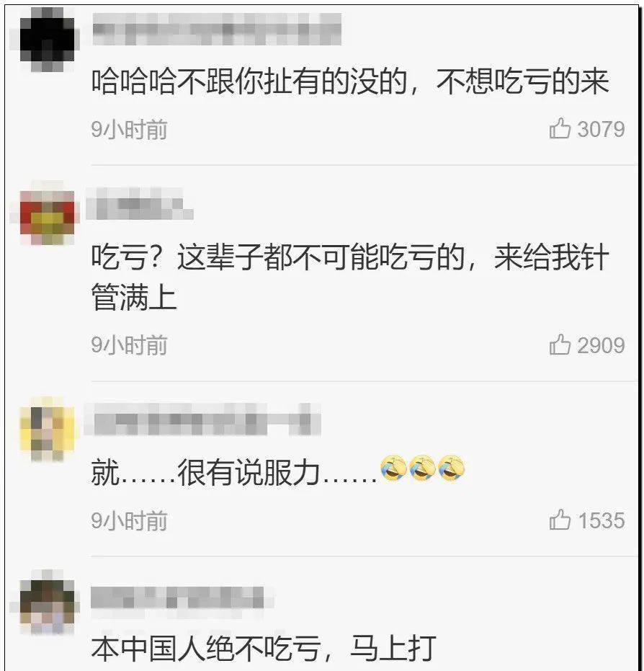Screen dimensions: 644x671
Task: Select comment text starting with 哈哈哈不跟你扯
Action: pyautogui.click(x=350, y=81)
